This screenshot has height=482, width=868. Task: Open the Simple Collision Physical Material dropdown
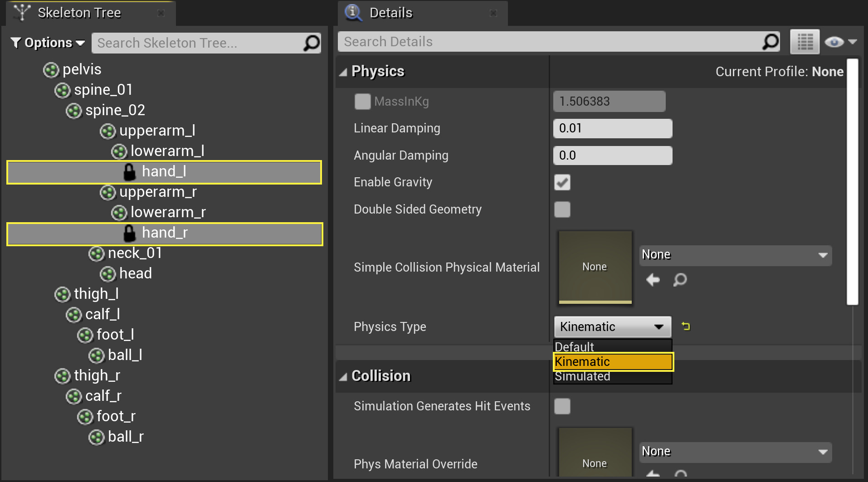click(x=735, y=255)
